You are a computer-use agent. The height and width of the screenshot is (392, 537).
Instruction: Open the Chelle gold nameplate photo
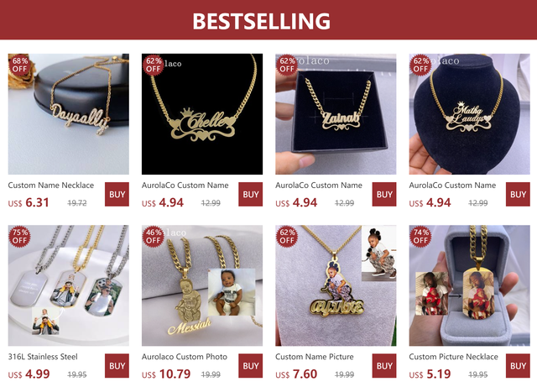click(202, 114)
